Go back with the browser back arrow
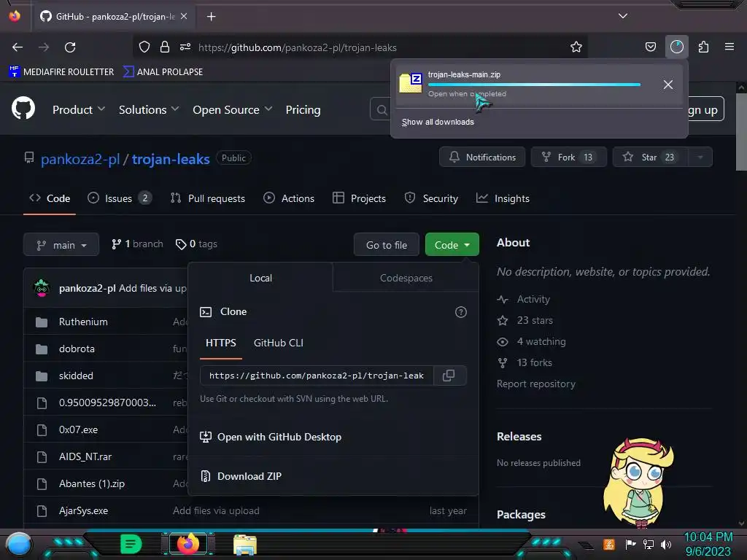 click(x=18, y=47)
